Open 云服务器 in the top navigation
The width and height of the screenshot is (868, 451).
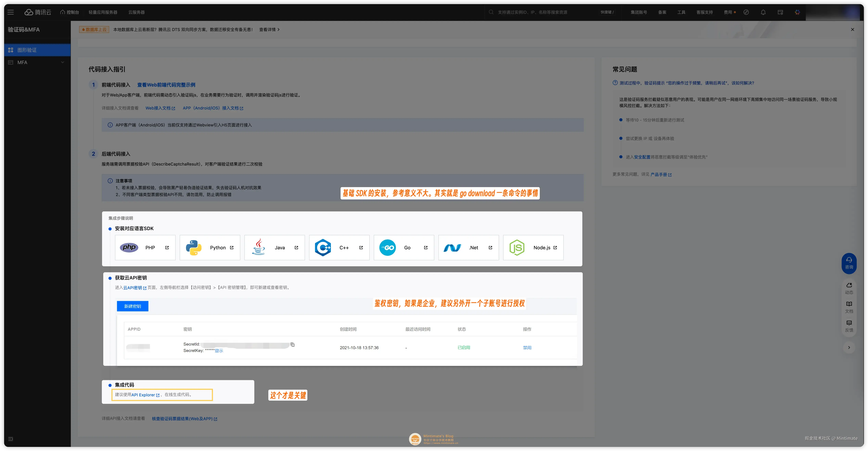coord(136,12)
